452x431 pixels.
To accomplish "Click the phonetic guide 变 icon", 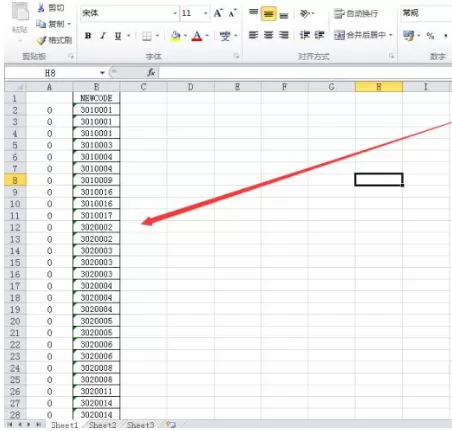I will [225, 36].
